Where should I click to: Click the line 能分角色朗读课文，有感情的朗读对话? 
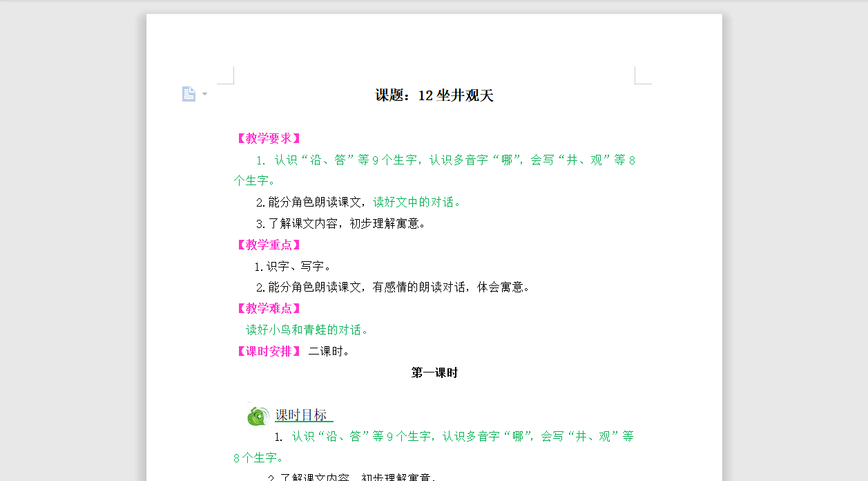tap(394, 287)
